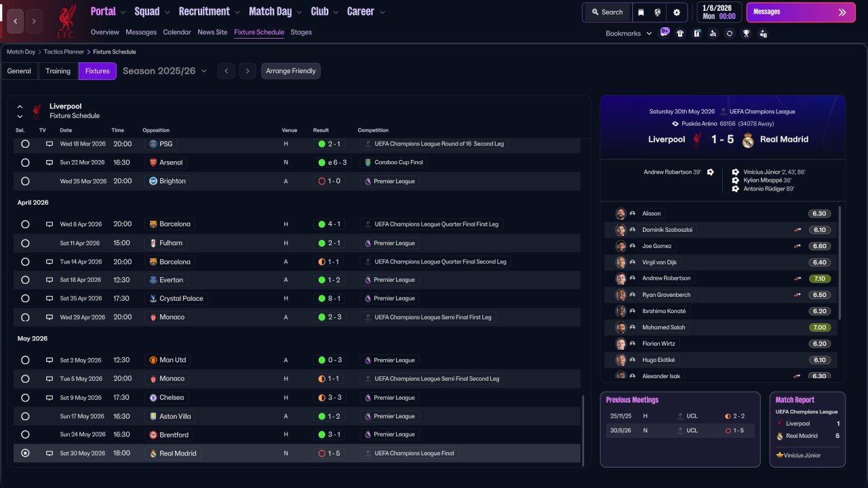
Task: Click the globe icon in the top bar
Action: (658, 12)
